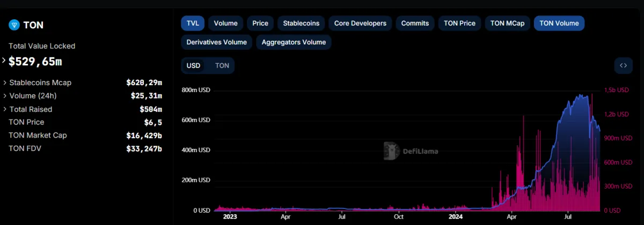Click the 2023 x-axis label
The width and height of the screenshot is (644, 225).
pos(230,217)
